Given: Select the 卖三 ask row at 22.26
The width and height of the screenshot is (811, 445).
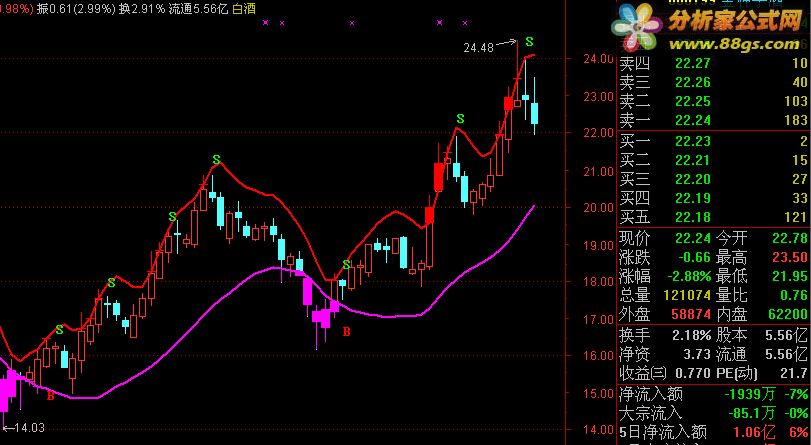Looking at the screenshot, I should tap(713, 82).
